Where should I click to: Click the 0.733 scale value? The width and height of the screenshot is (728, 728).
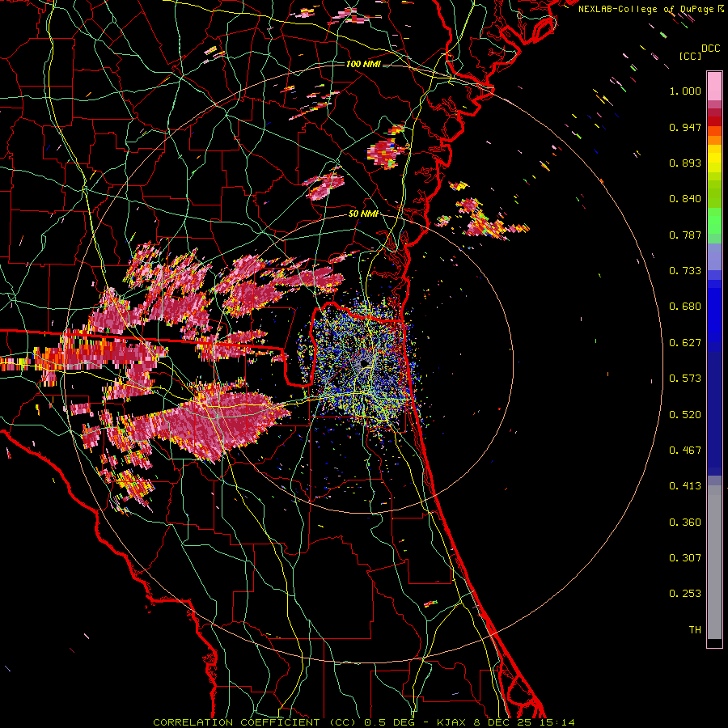[685, 271]
